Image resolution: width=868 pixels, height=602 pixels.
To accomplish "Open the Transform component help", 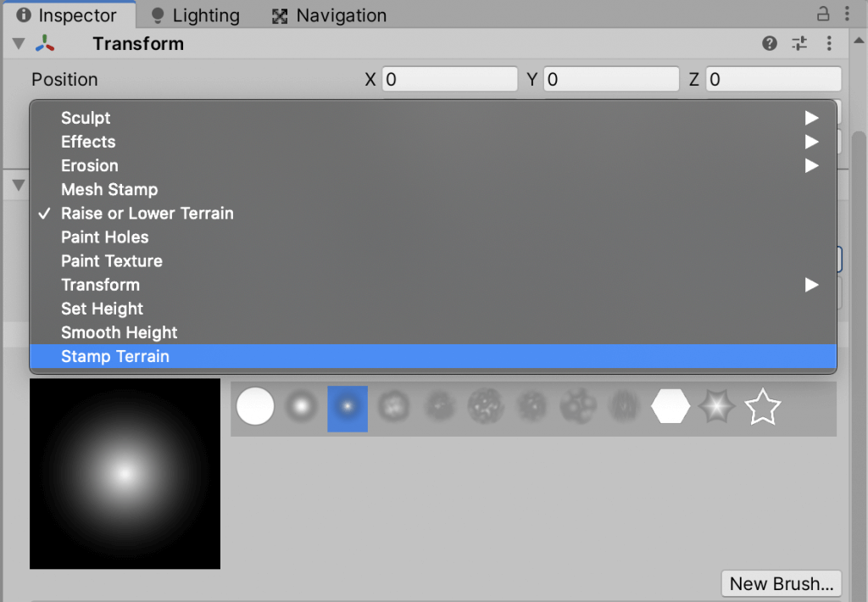I will click(x=770, y=43).
